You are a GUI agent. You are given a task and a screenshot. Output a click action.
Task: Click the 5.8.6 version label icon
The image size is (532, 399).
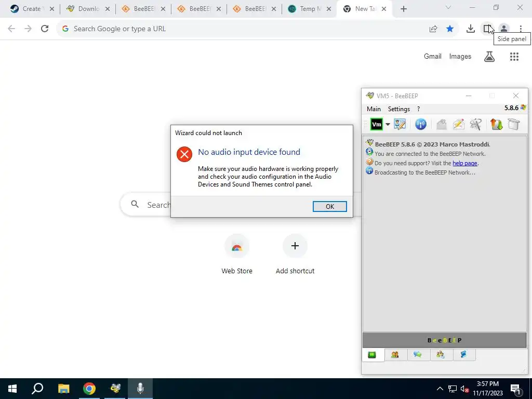click(523, 108)
